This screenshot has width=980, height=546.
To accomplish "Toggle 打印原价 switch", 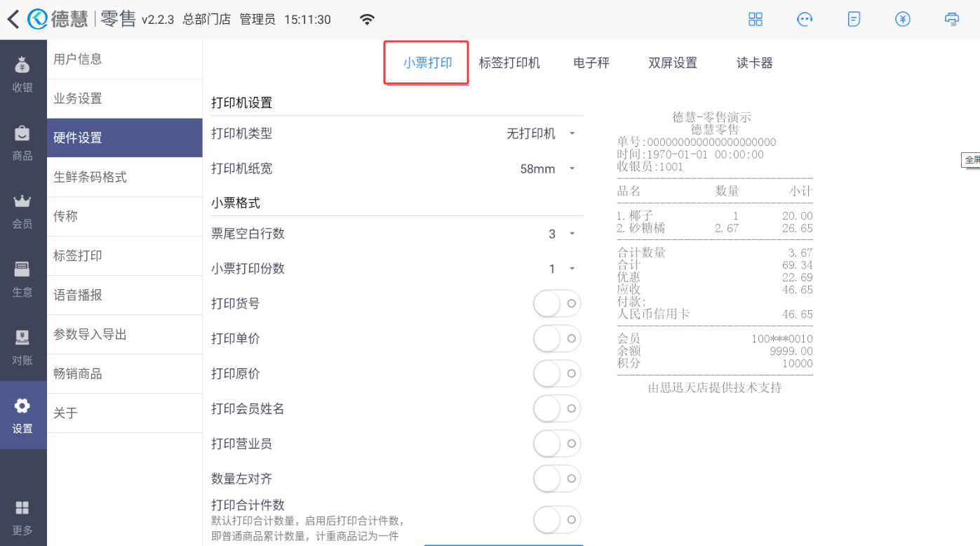I will tap(557, 373).
